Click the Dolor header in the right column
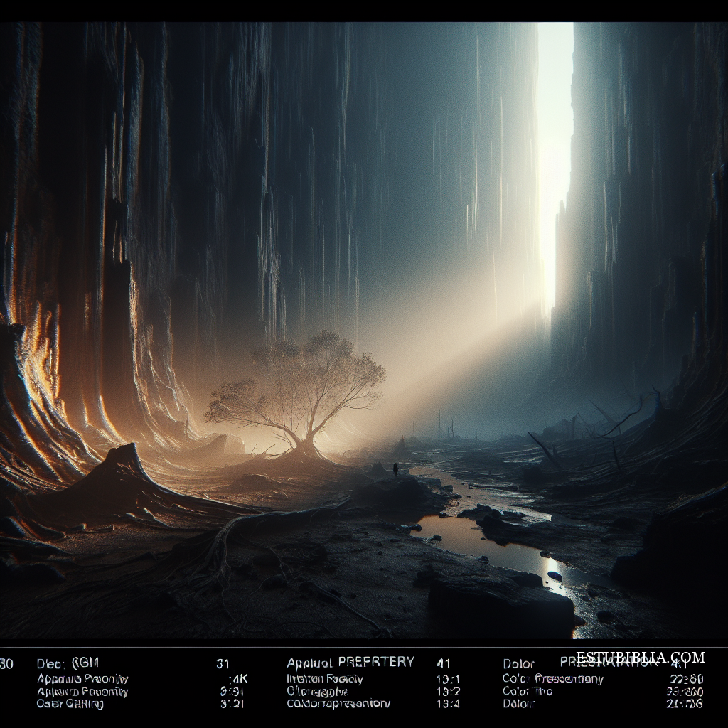728x728 pixels. [x=518, y=664]
